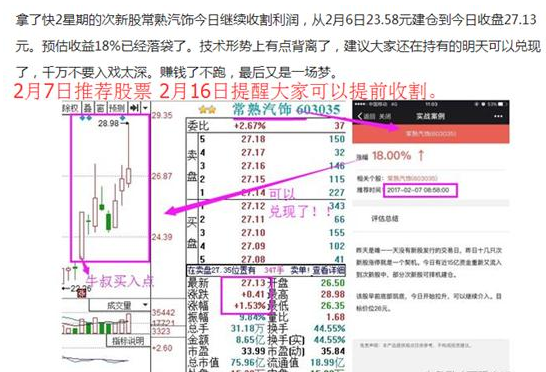Click the red marker icon below 22.26

click(82, 294)
